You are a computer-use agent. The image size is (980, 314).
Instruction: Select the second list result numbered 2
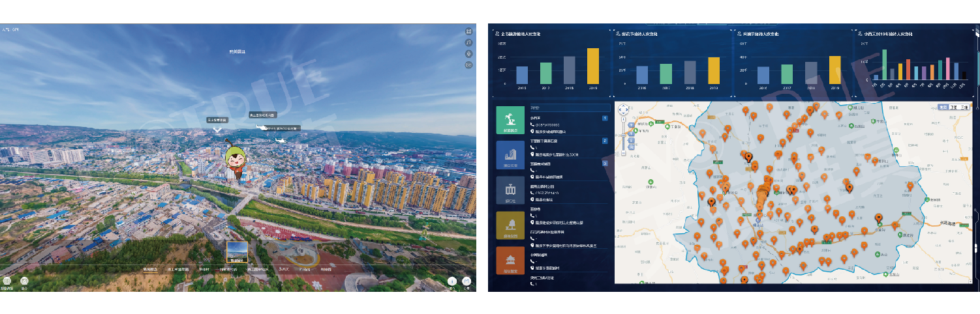[x=604, y=141]
